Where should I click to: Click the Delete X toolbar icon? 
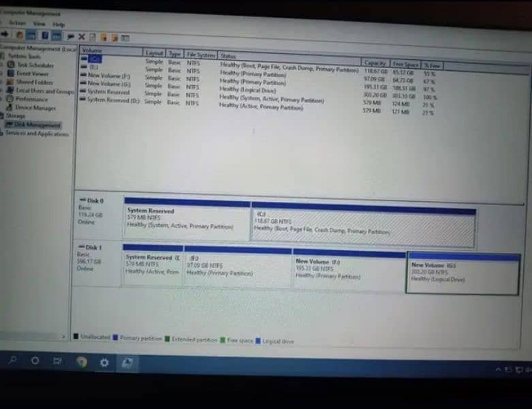(82, 37)
